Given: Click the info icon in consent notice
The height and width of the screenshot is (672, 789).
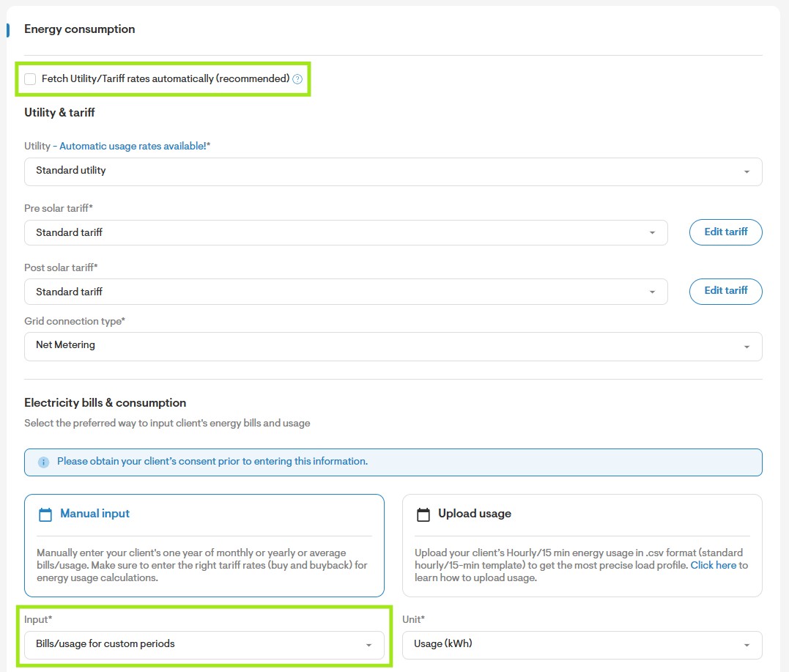Looking at the screenshot, I should point(44,462).
